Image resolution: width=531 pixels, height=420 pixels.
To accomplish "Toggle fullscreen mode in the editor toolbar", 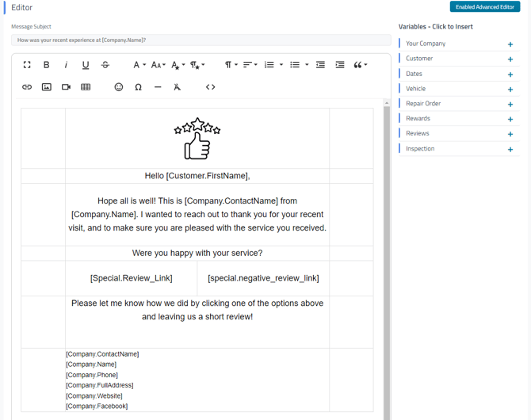I will tap(27, 65).
